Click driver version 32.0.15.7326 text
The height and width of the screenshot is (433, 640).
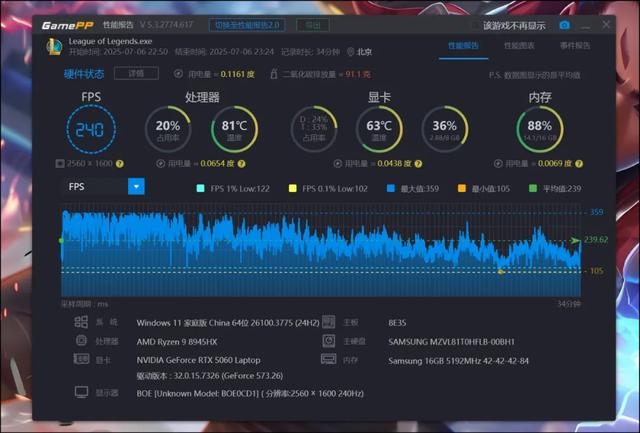point(209,375)
